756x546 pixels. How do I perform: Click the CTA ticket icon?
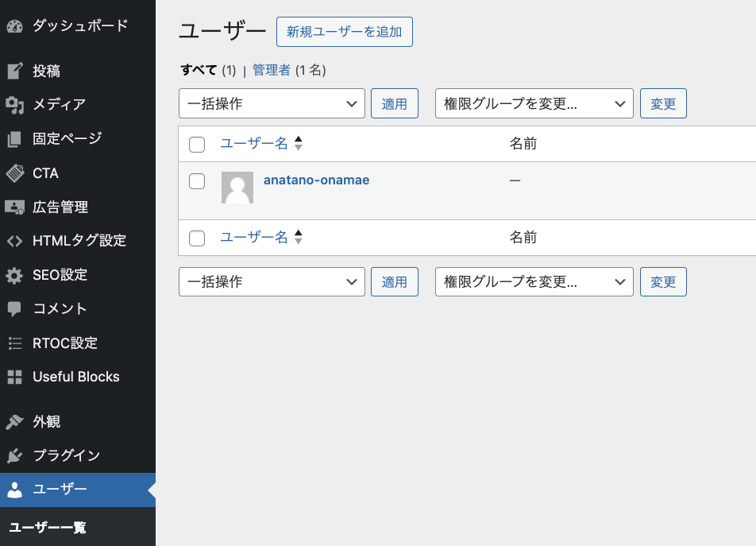[x=14, y=173]
